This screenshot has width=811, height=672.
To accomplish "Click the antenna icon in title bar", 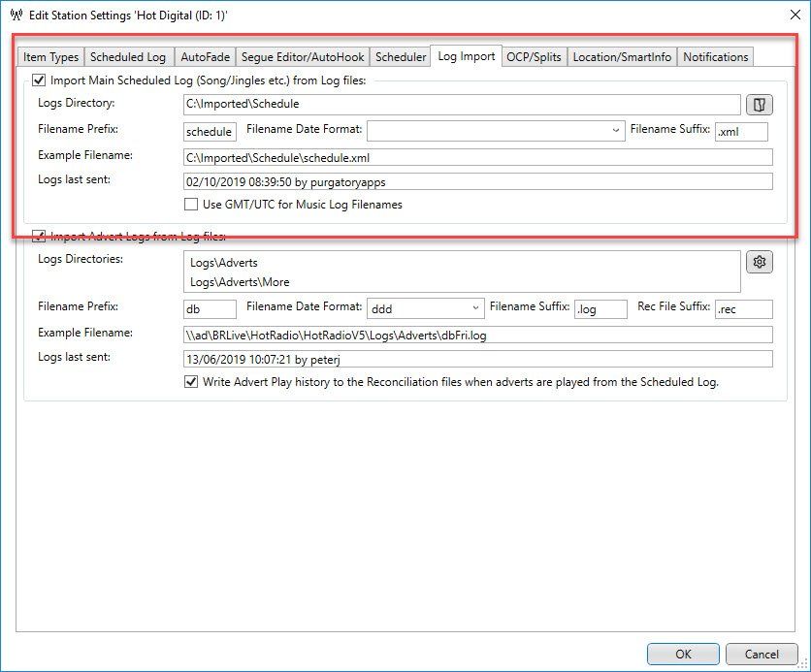I will (x=16, y=15).
